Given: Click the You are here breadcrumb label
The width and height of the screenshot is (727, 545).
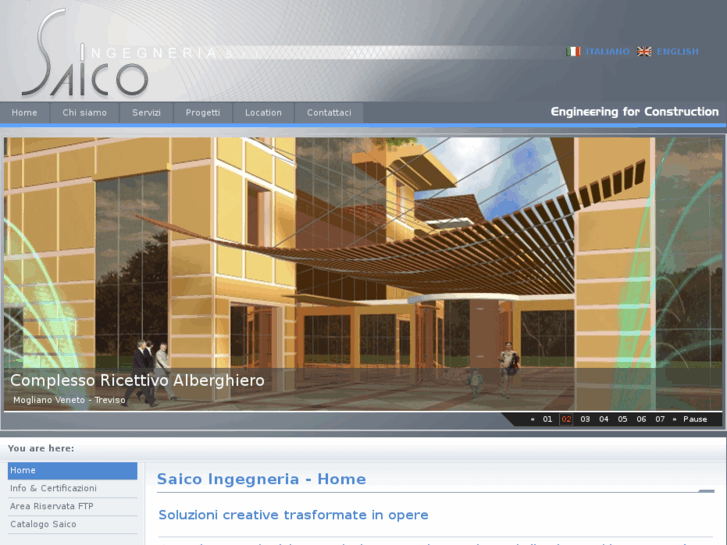Looking at the screenshot, I should 41,449.
